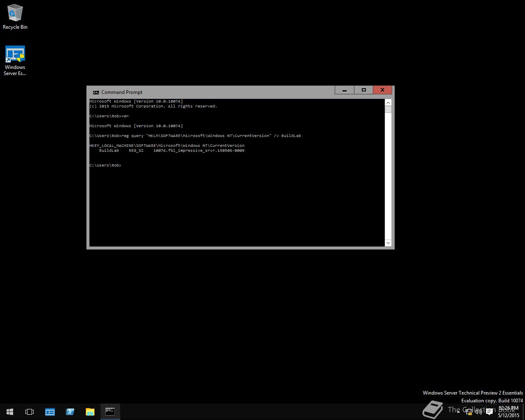Image resolution: width=525 pixels, height=420 pixels.
Task: Show hidden system tray icons
Action: tap(458, 412)
